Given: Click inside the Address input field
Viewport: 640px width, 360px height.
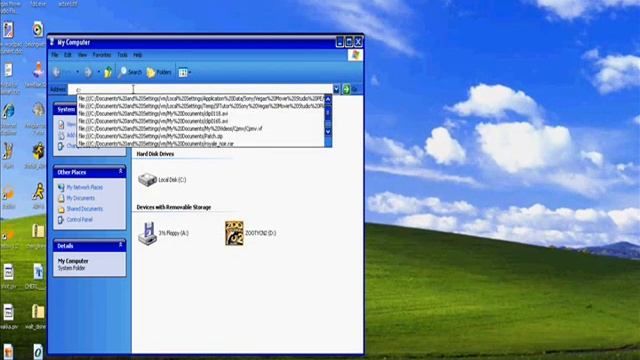Looking at the screenshot, I should [x=200, y=89].
